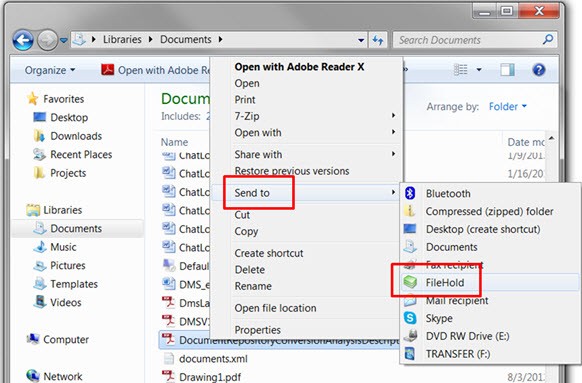Send to Compressed (zipped) folder
582x383 pixels.
490,211
